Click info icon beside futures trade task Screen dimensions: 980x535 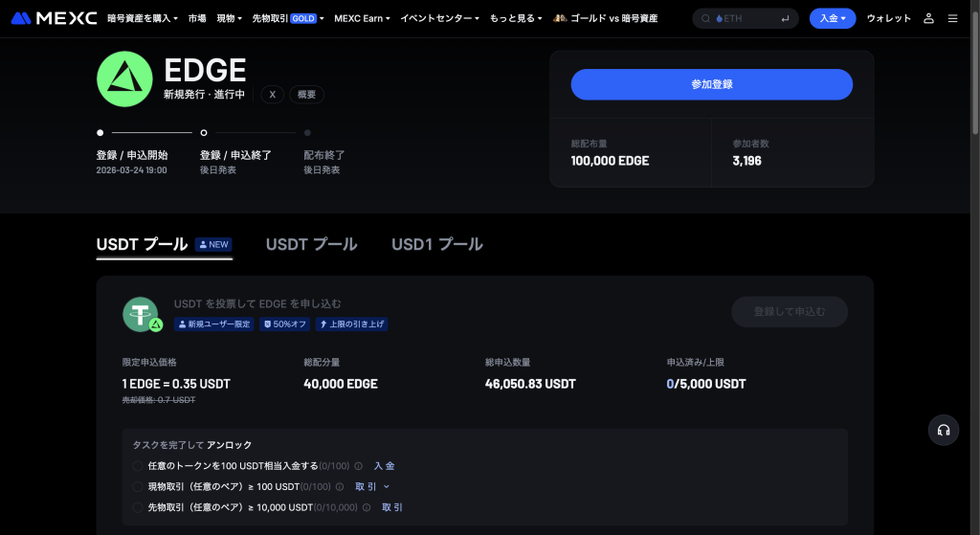(367, 507)
